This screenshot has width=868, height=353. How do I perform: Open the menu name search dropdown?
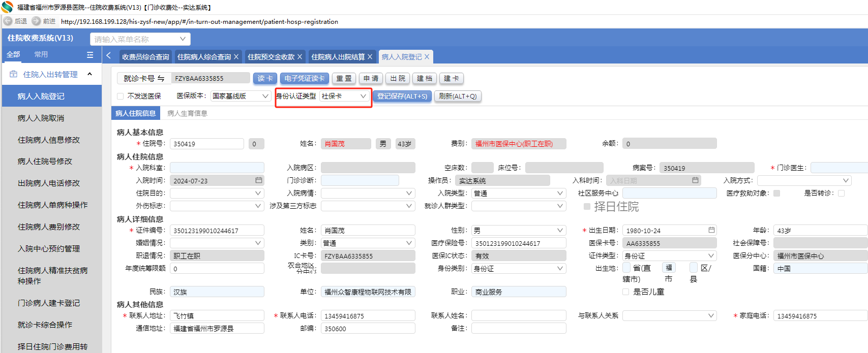point(140,39)
